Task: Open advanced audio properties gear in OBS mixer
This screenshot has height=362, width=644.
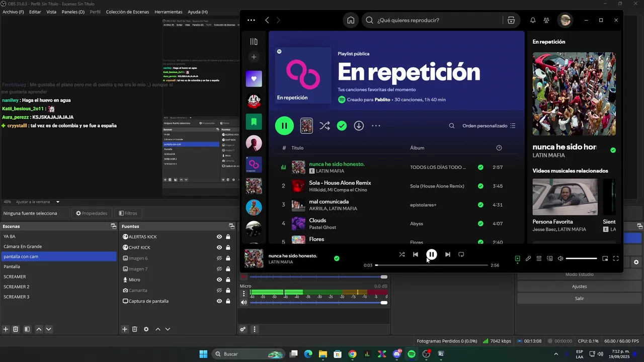Action: click(x=243, y=329)
